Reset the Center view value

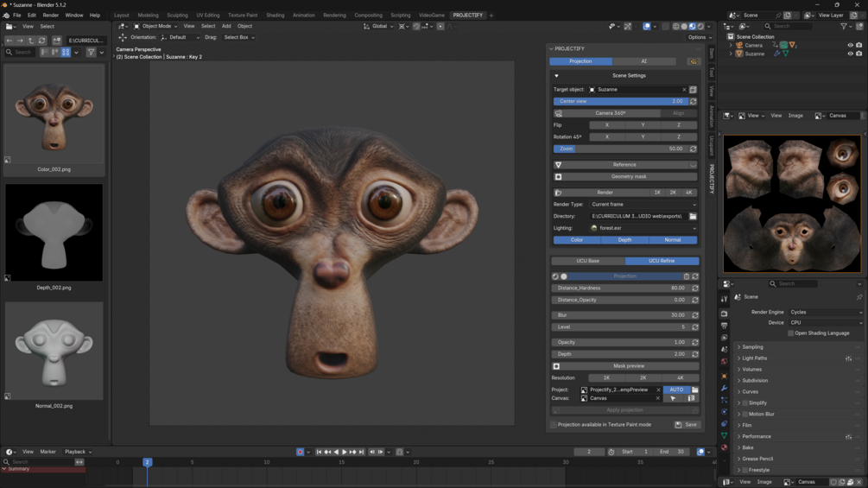click(x=693, y=101)
